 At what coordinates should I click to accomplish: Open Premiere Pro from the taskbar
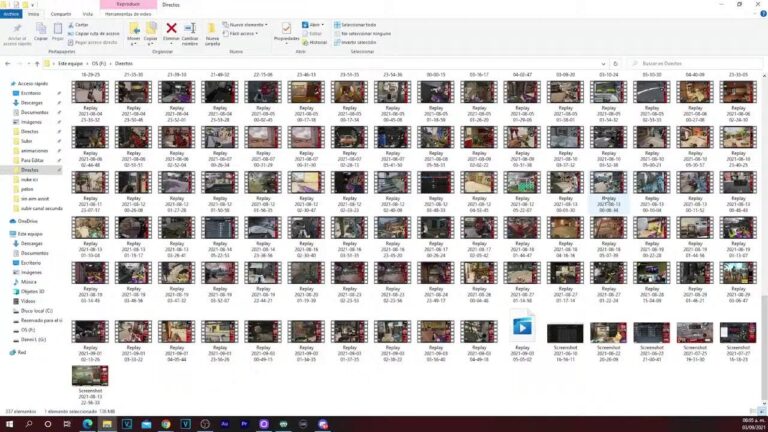pos(244,424)
